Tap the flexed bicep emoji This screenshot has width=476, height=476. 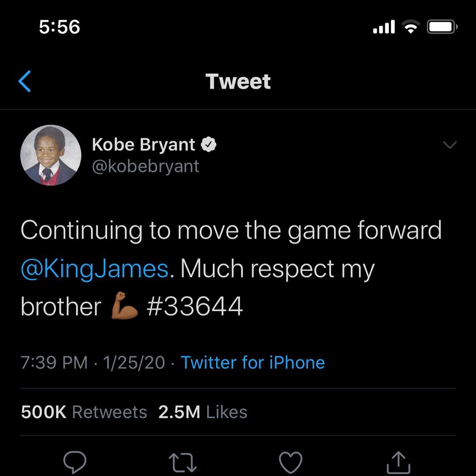pyautogui.click(x=124, y=305)
